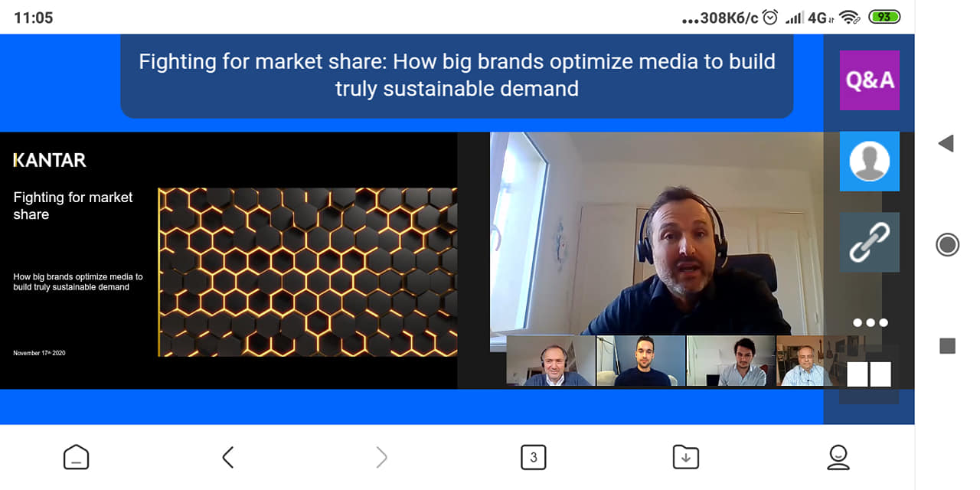Tap the Android recent apps square

point(947,346)
